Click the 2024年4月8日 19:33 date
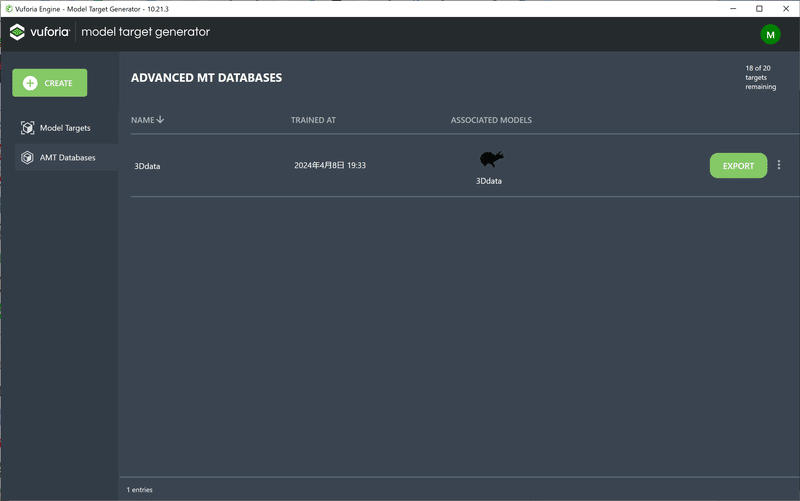The height and width of the screenshot is (501, 800). (330, 165)
